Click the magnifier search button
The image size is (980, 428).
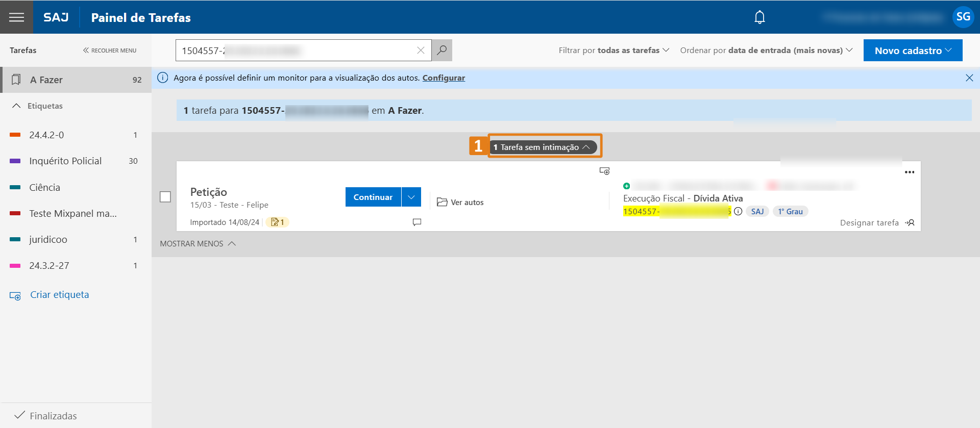[x=442, y=50]
